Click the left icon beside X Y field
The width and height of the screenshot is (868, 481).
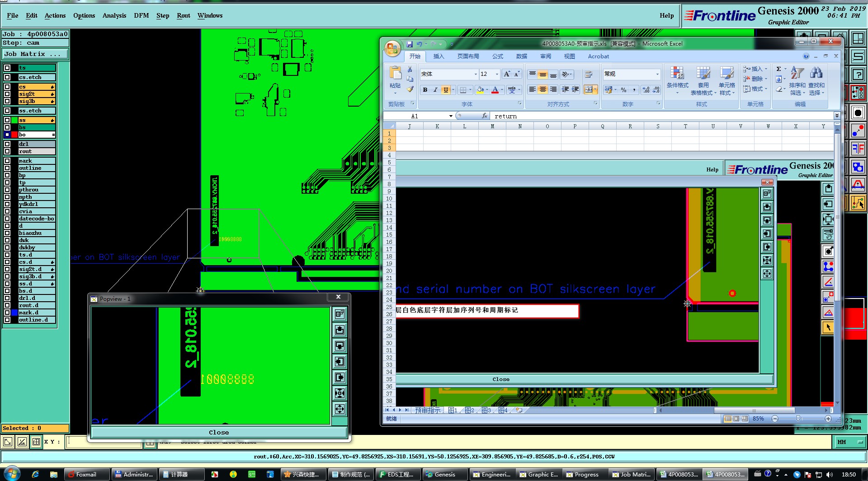click(8, 442)
